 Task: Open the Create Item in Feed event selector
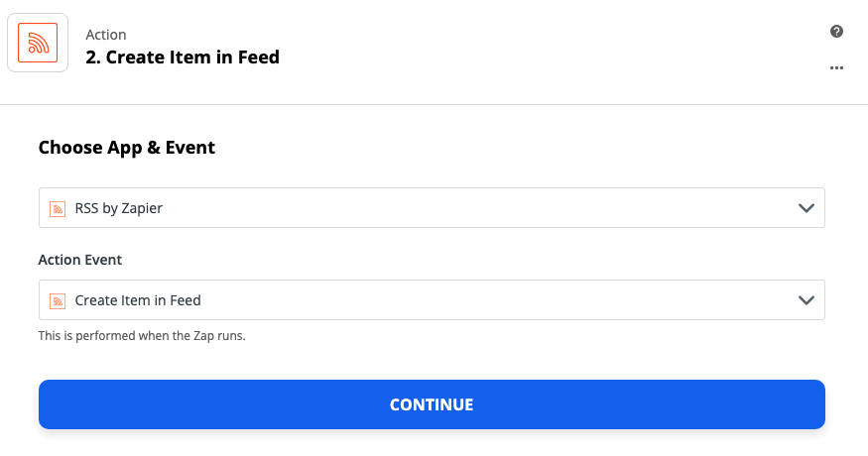[432, 300]
